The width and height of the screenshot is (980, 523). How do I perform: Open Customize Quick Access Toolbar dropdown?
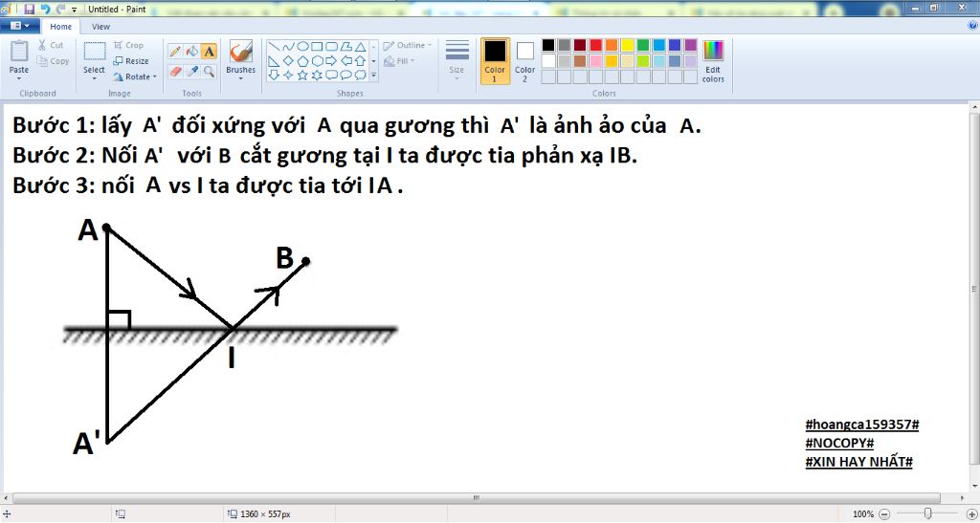(75, 10)
